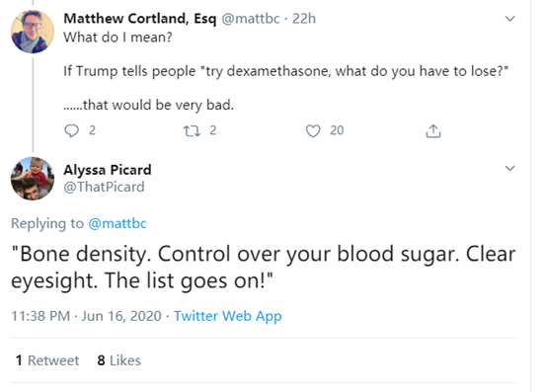Viewport: 547px width, 392px height.
Task: Expand the chevron menu on Alyssa's tweet
Action: pos(510,169)
